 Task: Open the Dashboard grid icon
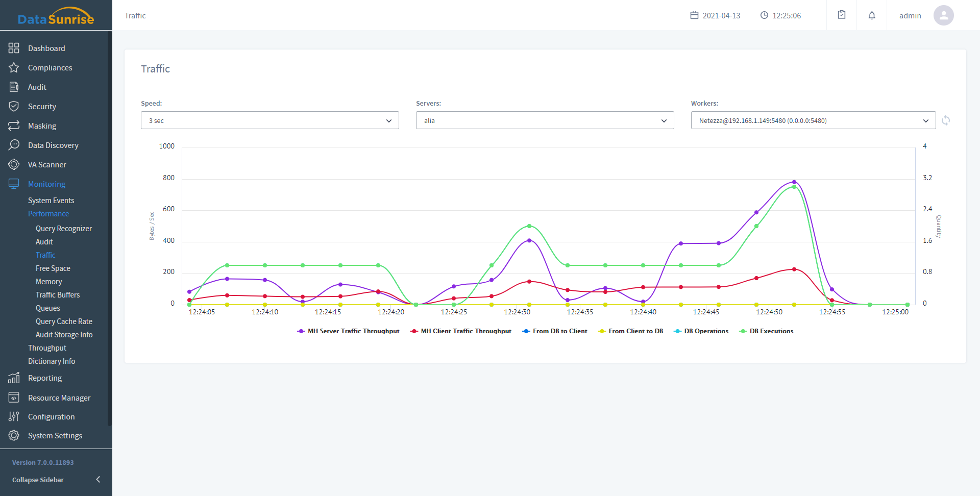14,48
